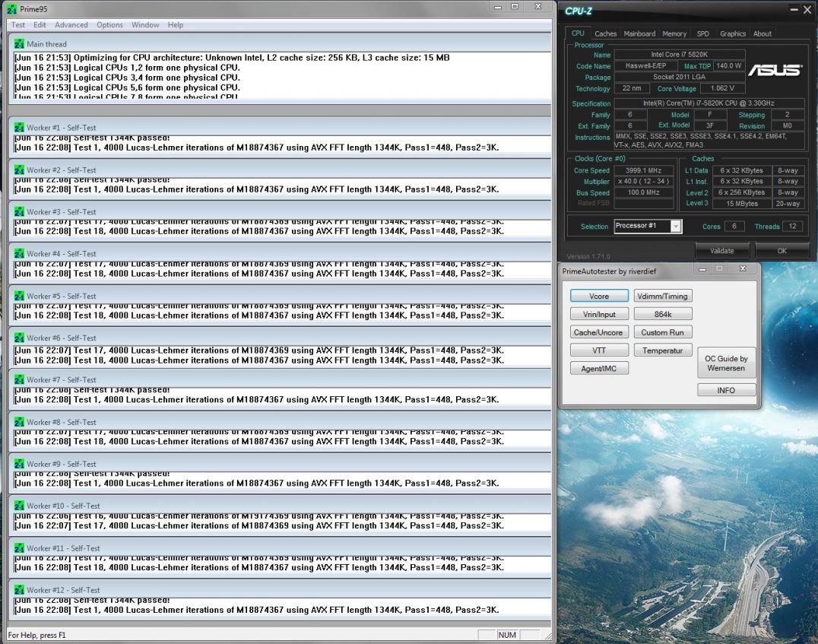Image resolution: width=818 pixels, height=644 pixels.
Task: Click the 'For Help, press F1' status text
Action: click(37, 635)
